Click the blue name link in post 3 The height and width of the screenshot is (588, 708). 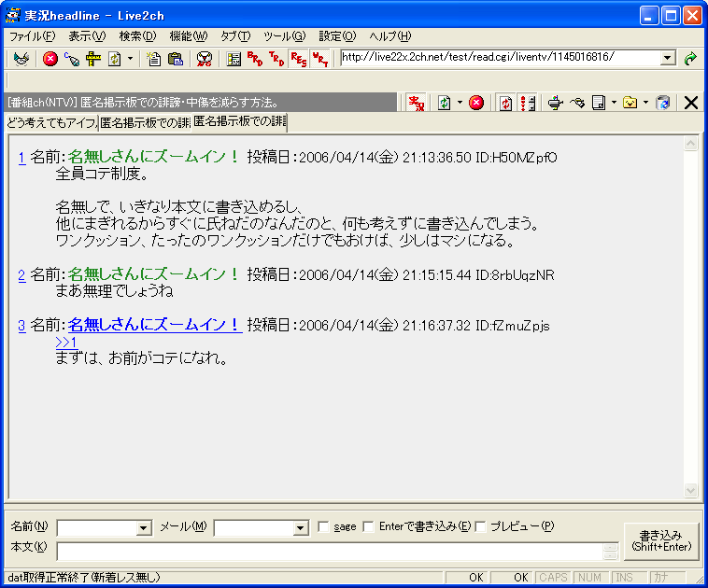coord(155,325)
